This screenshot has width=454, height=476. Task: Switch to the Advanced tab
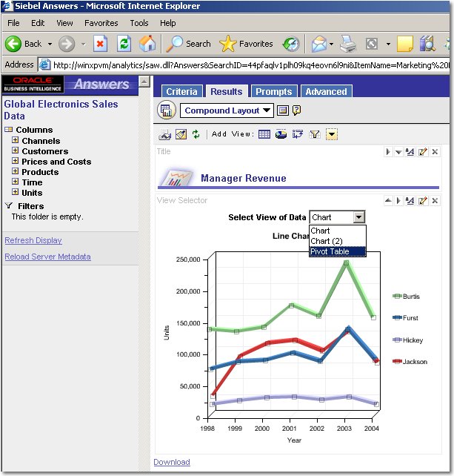point(326,91)
